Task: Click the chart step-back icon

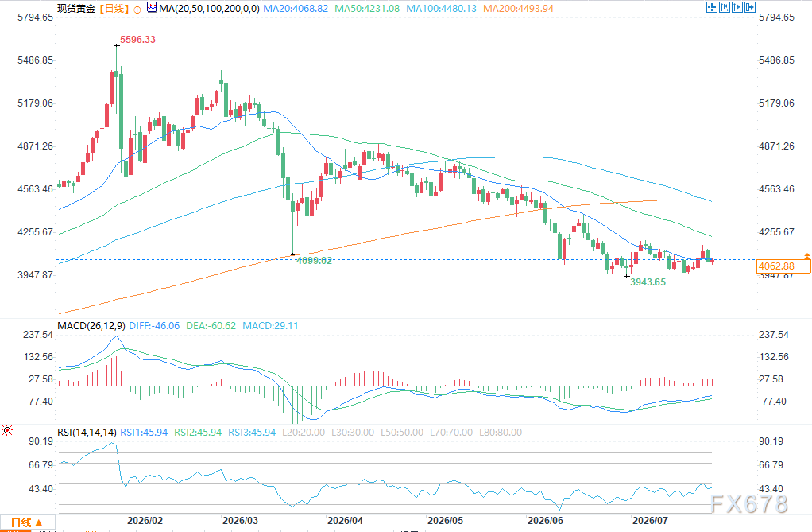Action: 725,7
